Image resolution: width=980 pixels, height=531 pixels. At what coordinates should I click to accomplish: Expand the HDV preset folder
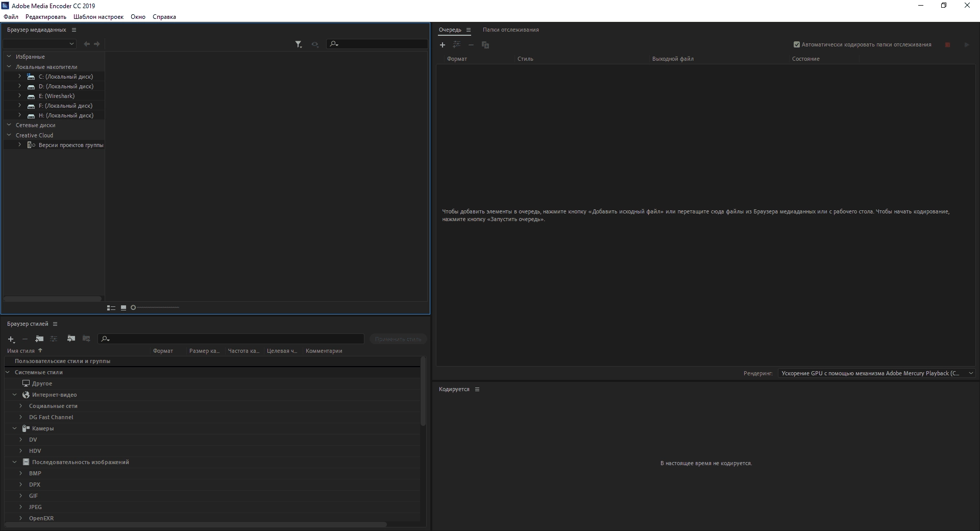[21, 451]
